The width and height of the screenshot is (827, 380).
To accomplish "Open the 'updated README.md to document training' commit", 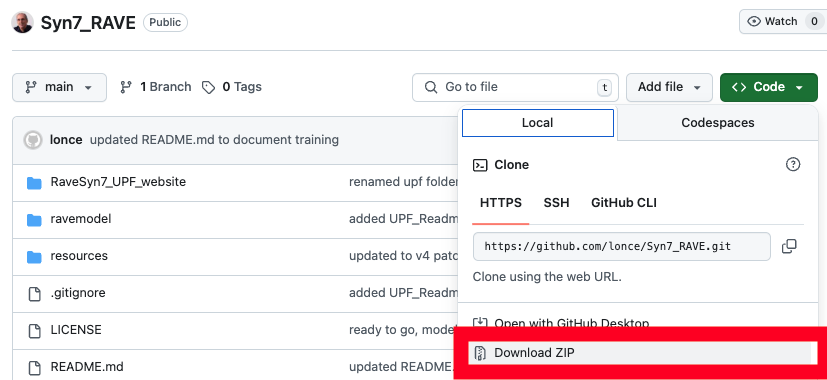I will pos(214,140).
